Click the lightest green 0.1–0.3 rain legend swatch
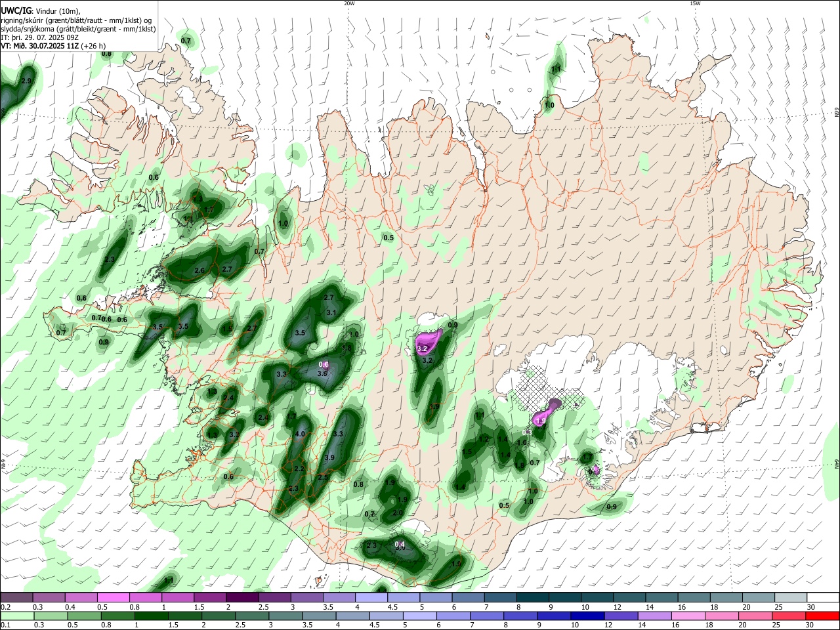The height and width of the screenshot is (630, 840). click(16, 616)
